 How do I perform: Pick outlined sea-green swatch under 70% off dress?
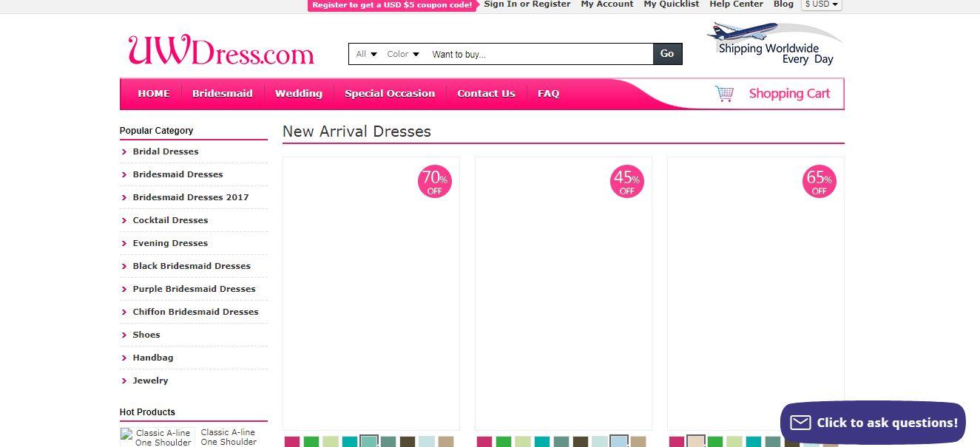[x=369, y=441]
